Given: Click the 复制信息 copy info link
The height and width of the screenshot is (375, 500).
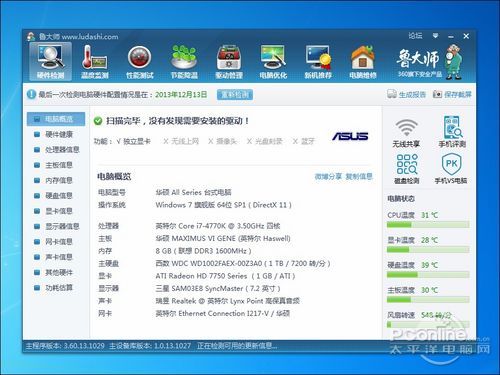Looking at the screenshot, I should pyautogui.click(x=359, y=176).
